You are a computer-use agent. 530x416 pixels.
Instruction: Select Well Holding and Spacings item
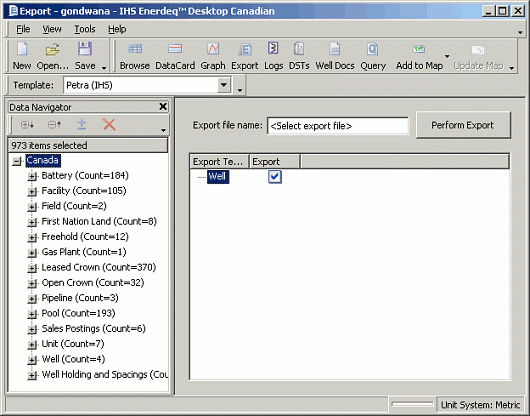(104, 374)
